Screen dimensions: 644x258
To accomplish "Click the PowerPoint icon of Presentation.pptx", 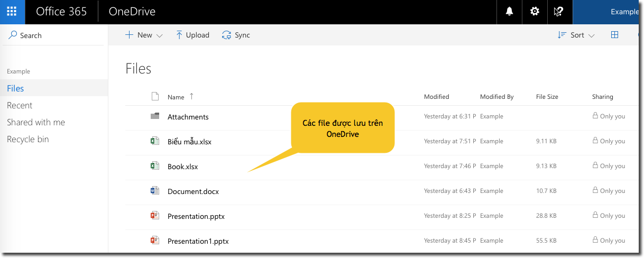I will click(x=154, y=216).
